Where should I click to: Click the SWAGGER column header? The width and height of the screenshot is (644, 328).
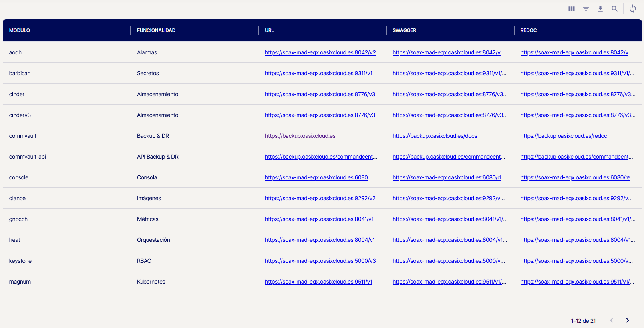(404, 30)
